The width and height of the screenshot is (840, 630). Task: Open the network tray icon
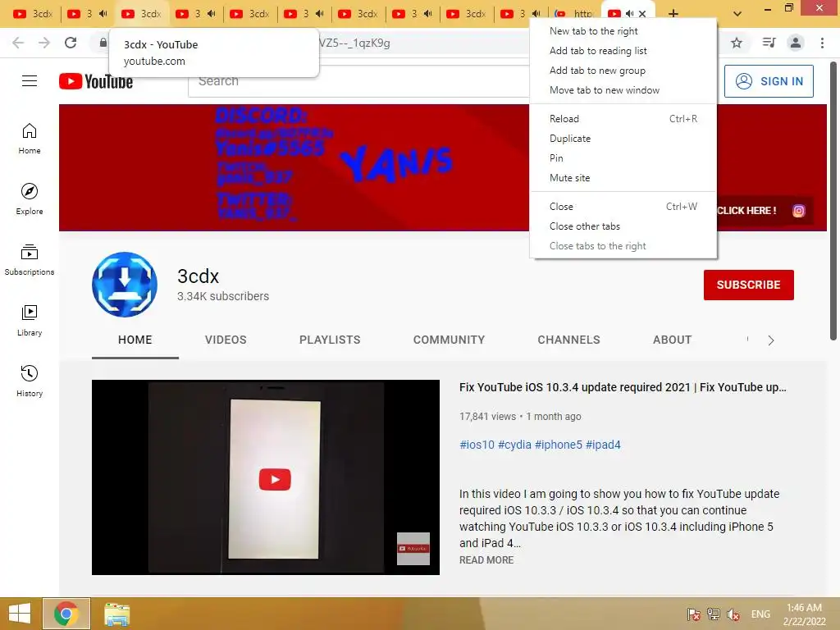[x=713, y=614]
